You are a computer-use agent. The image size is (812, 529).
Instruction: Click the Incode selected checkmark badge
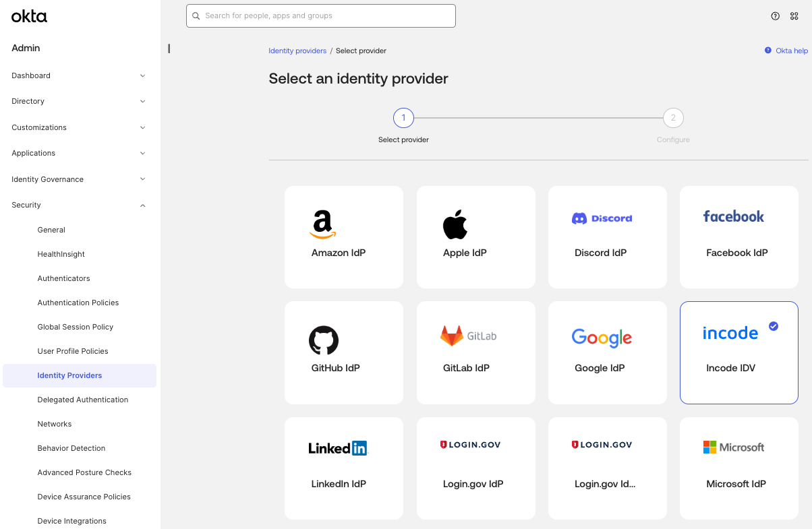click(774, 326)
